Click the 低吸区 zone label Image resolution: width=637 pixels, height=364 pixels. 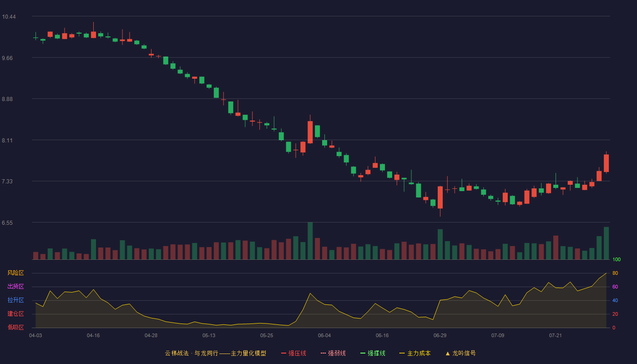tap(15, 328)
